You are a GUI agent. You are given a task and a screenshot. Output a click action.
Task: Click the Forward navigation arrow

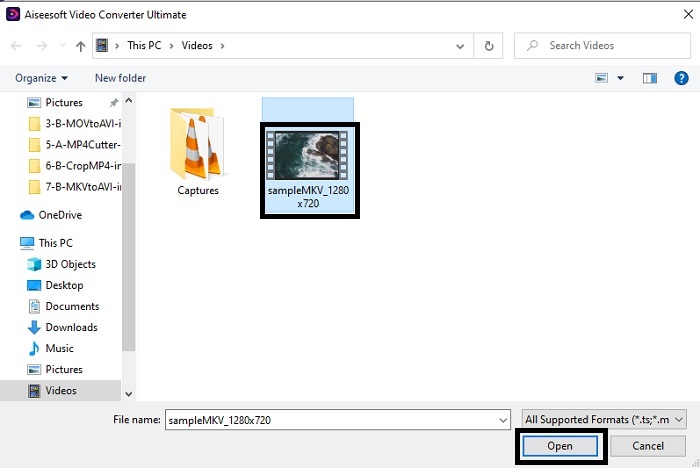[x=42, y=46]
